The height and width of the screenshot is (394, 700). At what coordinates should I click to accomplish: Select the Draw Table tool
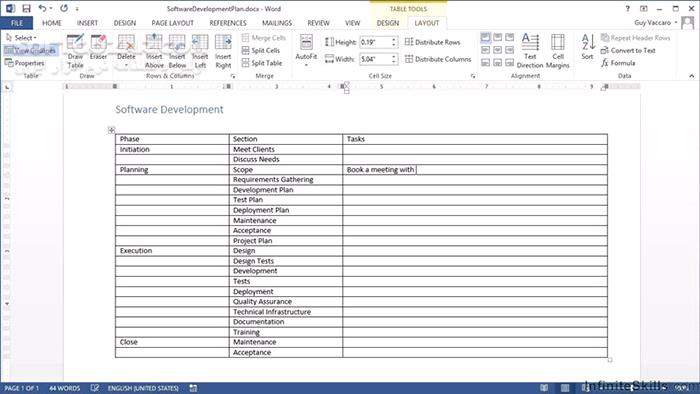coord(75,51)
